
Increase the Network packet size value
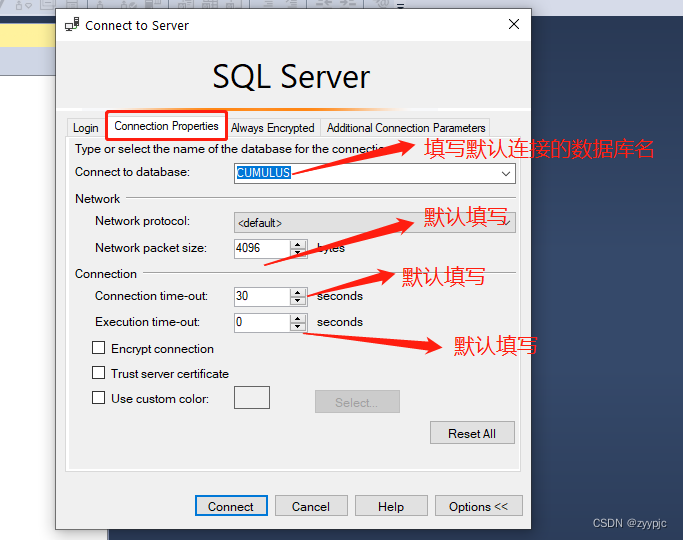(298, 245)
